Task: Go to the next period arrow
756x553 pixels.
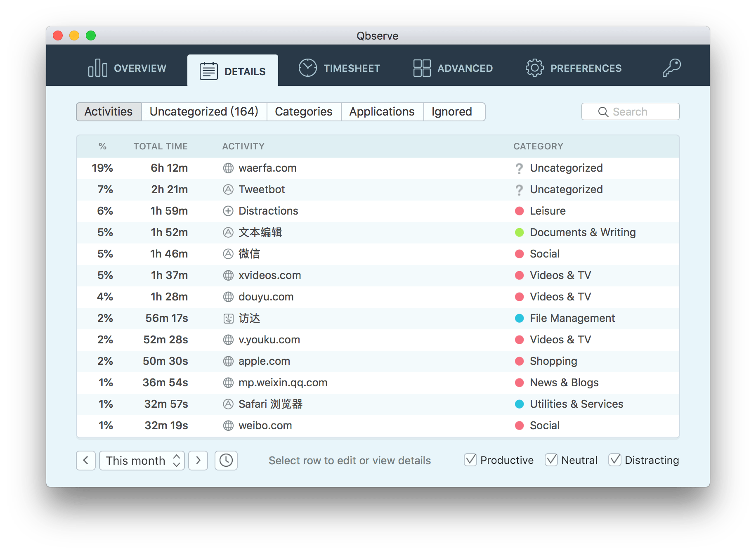Action: 198,461
